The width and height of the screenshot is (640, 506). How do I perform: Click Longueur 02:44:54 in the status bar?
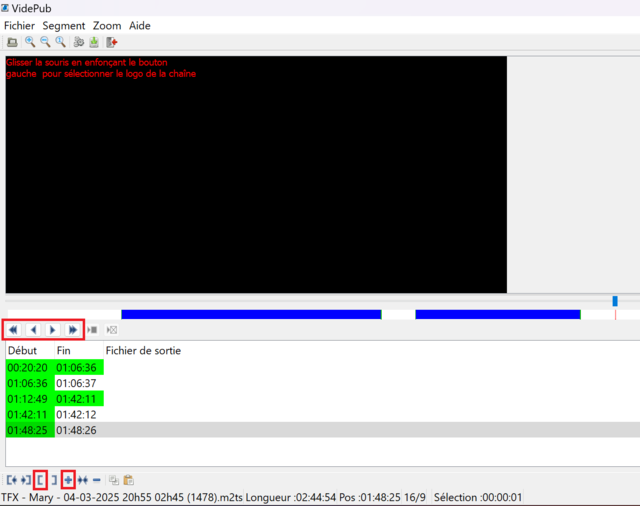pos(291,497)
